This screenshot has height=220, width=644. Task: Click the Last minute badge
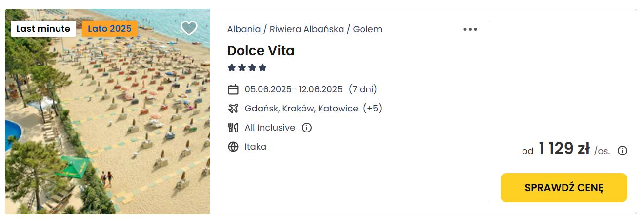[43, 29]
